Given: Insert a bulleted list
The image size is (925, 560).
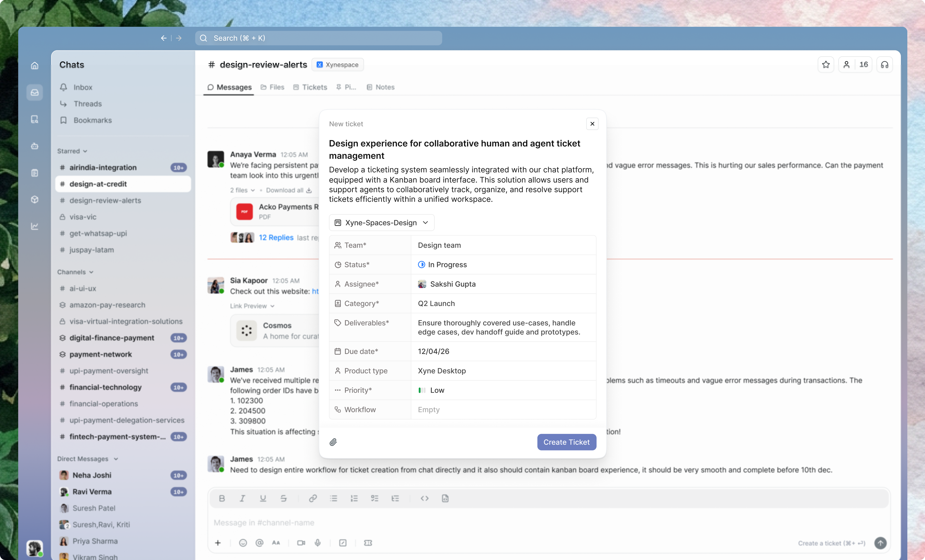Looking at the screenshot, I should point(333,498).
